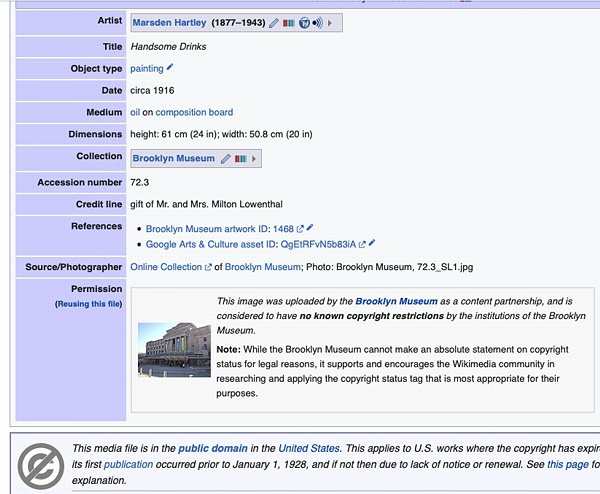Open Wikidata barcode icon in Collection row
The image size is (600, 494).
tap(240, 159)
